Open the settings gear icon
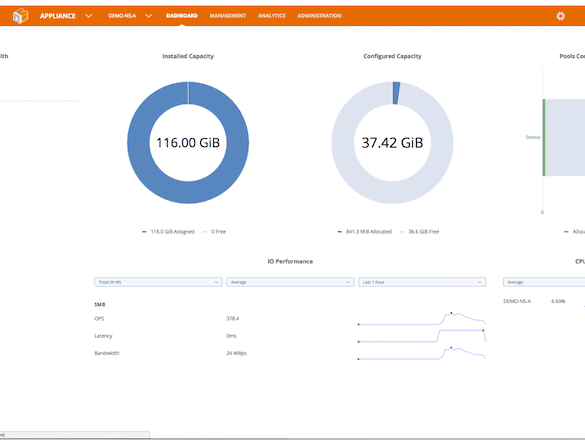Viewport: 585px width, 445px height. [x=560, y=16]
